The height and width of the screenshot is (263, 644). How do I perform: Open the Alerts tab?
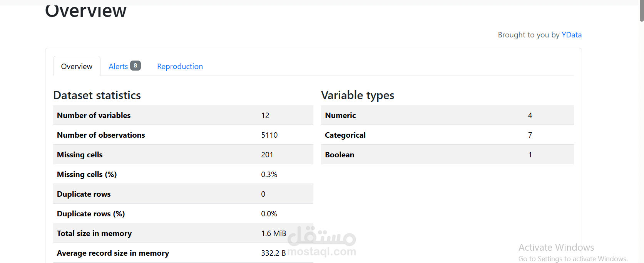(x=118, y=66)
